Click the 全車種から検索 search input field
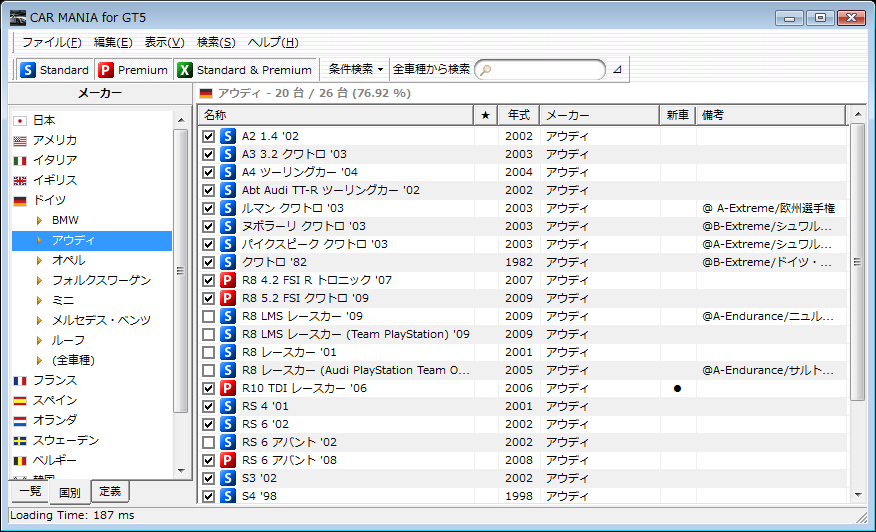 [540, 70]
